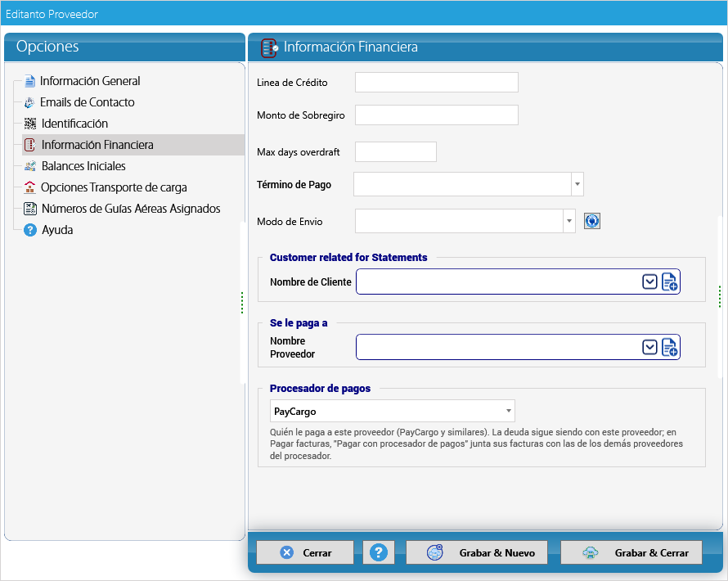Image resolution: width=728 pixels, height=581 pixels.
Task: Click the help question mark button in footer
Action: tap(379, 552)
